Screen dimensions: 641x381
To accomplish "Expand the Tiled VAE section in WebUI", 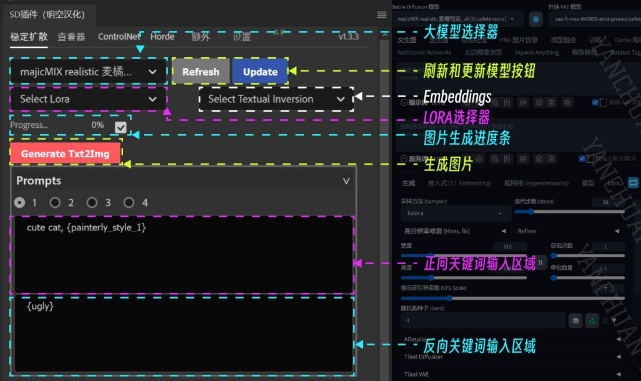I will click(x=512, y=374).
